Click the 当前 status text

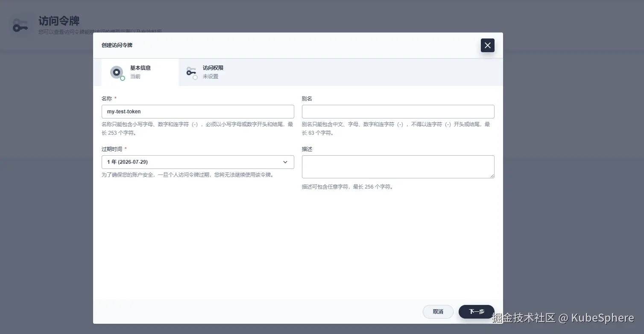pyautogui.click(x=135, y=77)
